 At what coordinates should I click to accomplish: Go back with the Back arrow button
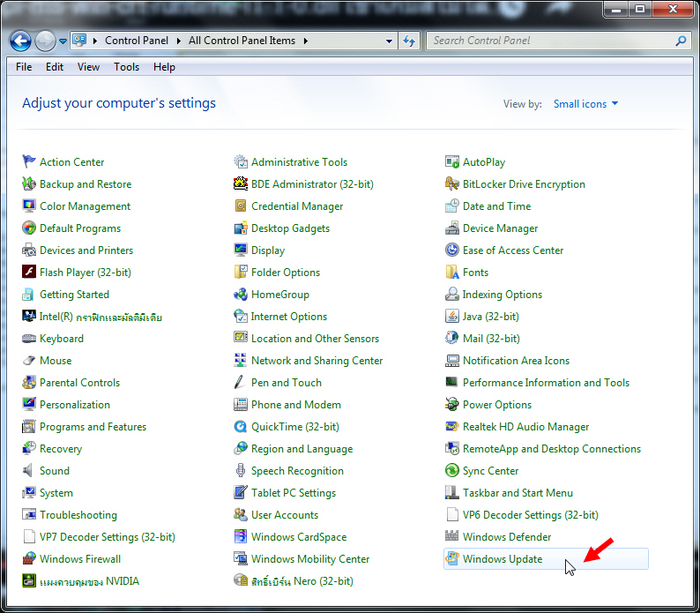coord(20,41)
